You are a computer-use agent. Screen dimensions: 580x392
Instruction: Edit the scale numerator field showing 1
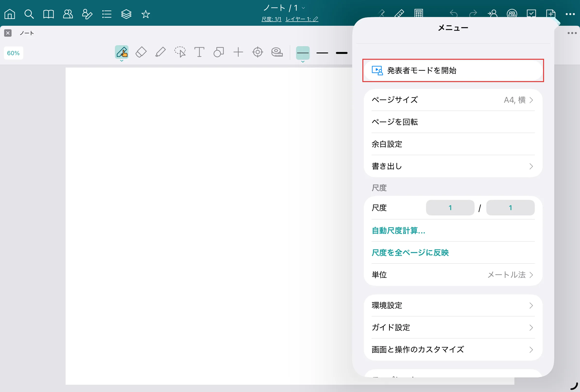450,208
